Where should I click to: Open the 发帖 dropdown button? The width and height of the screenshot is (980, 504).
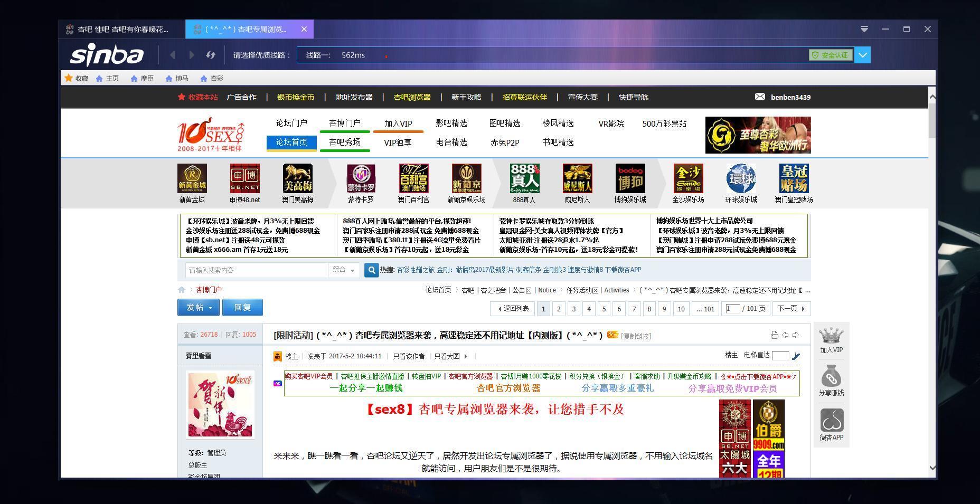(199, 307)
